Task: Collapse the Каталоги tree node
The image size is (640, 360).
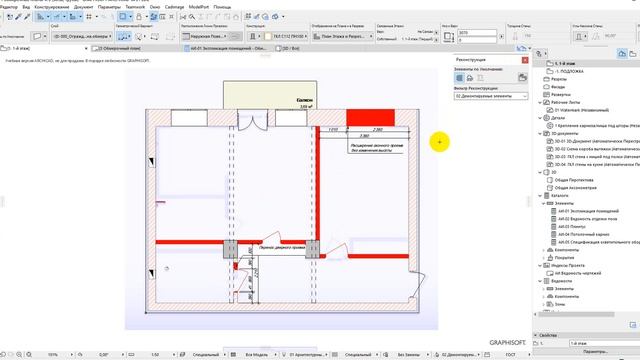Action: coord(540,196)
